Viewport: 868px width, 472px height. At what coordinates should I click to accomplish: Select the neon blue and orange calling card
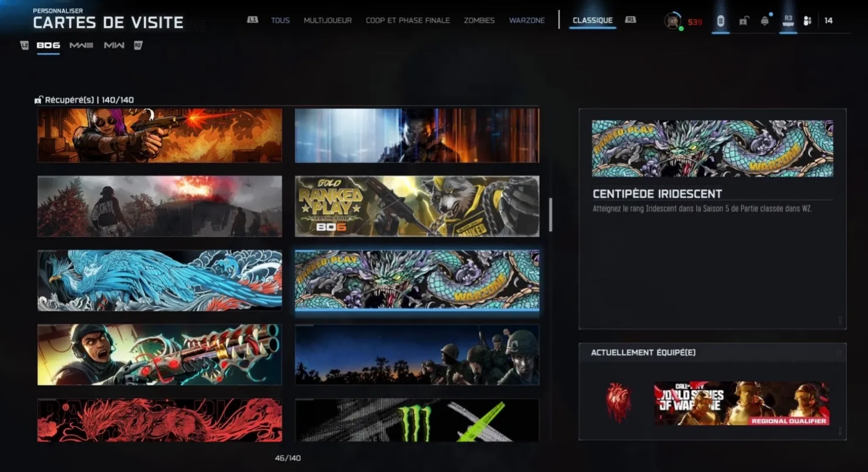click(417, 135)
